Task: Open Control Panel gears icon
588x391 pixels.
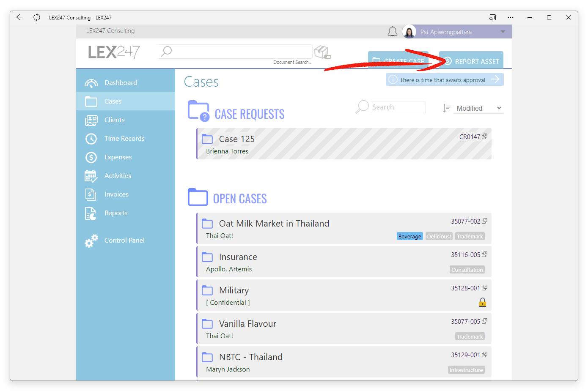Action: pos(91,241)
